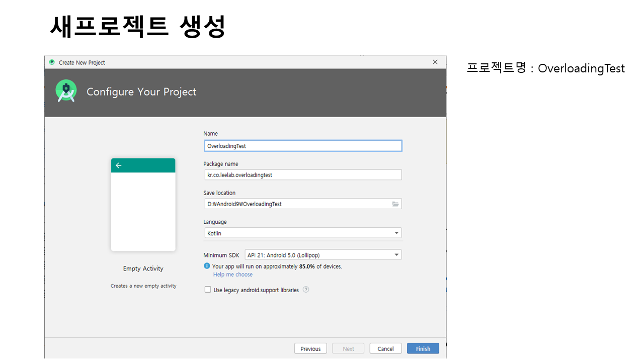Open the Help me choose link
Screen dimensions: 644x362
(233, 275)
